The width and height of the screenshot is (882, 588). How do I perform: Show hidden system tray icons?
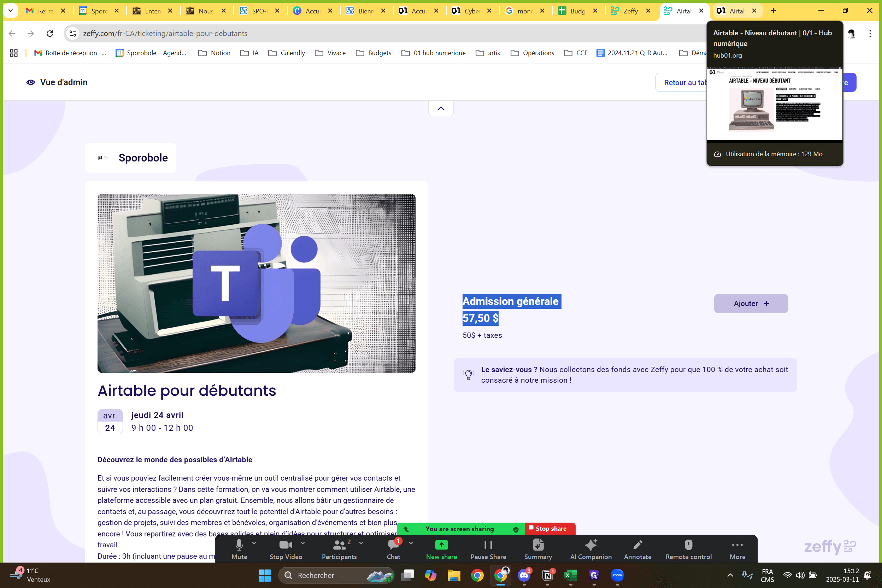[730, 575]
